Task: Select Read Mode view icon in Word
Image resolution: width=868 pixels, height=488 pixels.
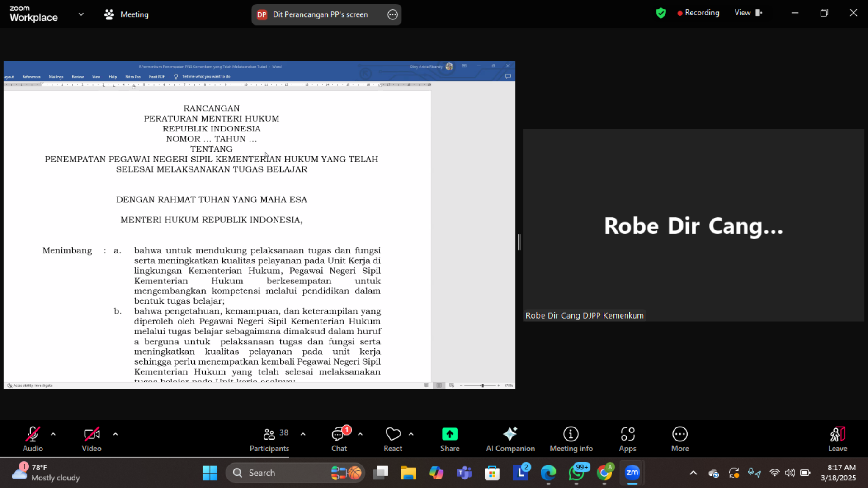Action: tap(426, 385)
